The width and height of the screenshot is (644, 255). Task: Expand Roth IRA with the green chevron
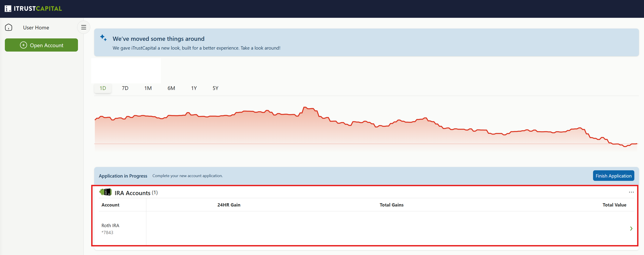click(631, 228)
